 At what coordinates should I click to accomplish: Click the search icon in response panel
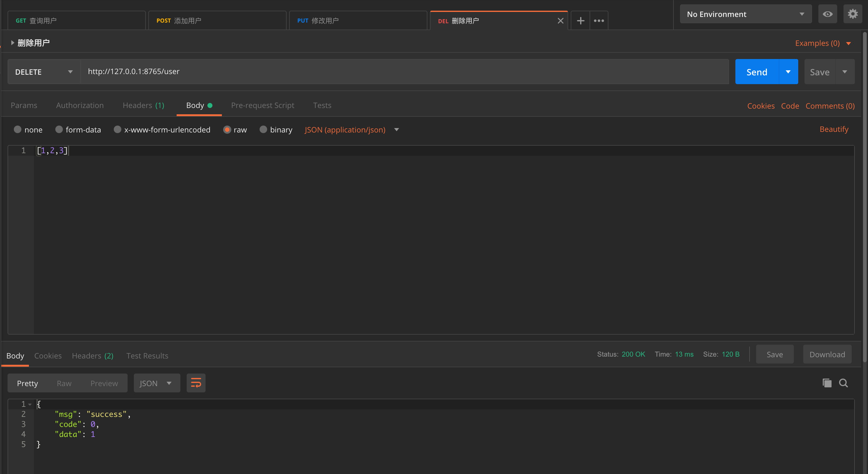point(843,383)
